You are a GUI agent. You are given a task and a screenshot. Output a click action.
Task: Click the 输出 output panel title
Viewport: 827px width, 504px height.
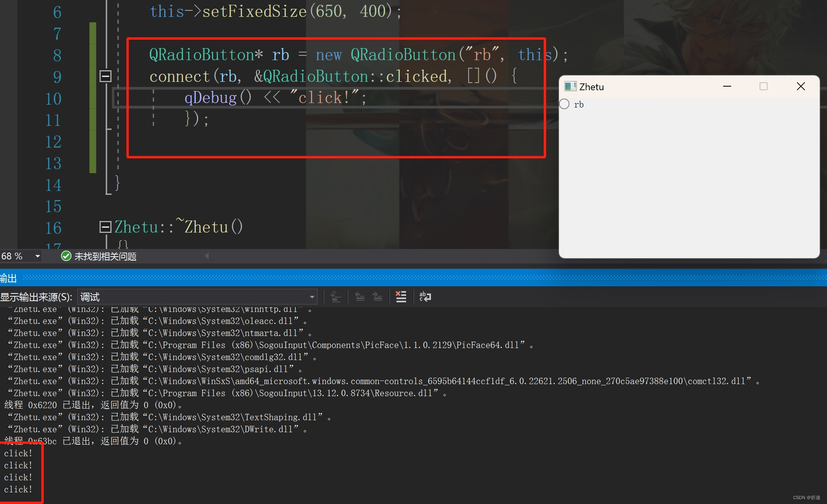click(x=8, y=278)
